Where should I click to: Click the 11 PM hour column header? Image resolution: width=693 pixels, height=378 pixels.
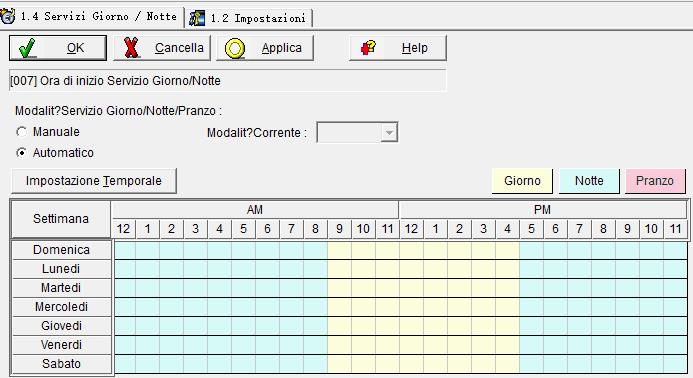click(675, 229)
